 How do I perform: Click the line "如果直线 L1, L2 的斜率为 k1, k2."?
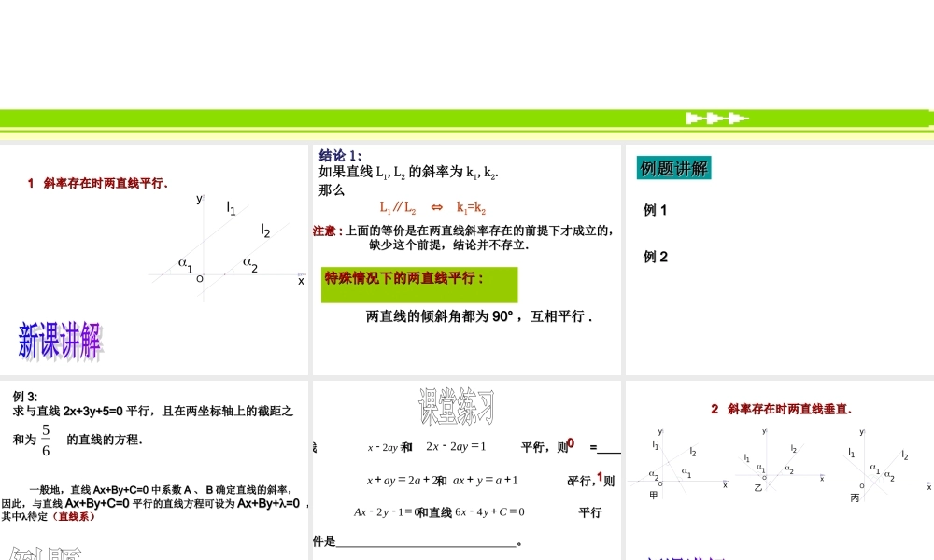[409, 173]
